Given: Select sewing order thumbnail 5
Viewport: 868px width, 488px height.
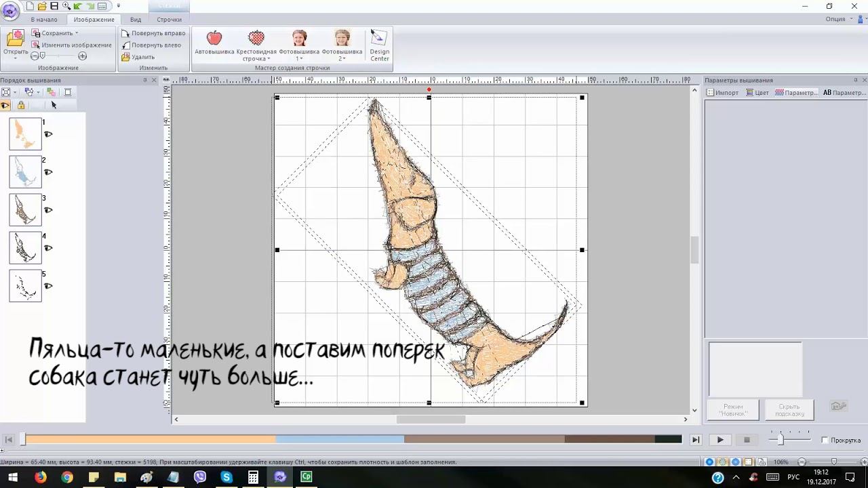Looking at the screenshot, I should click(26, 286).
